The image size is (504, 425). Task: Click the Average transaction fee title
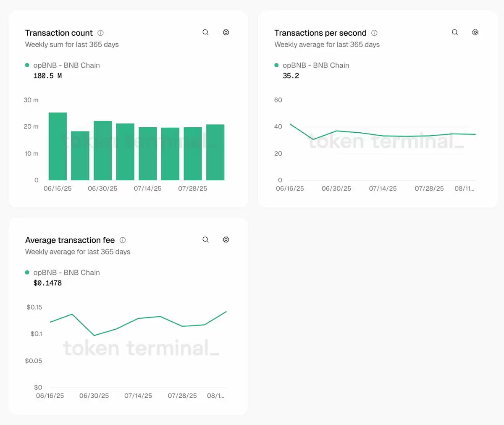coord(70,240)
